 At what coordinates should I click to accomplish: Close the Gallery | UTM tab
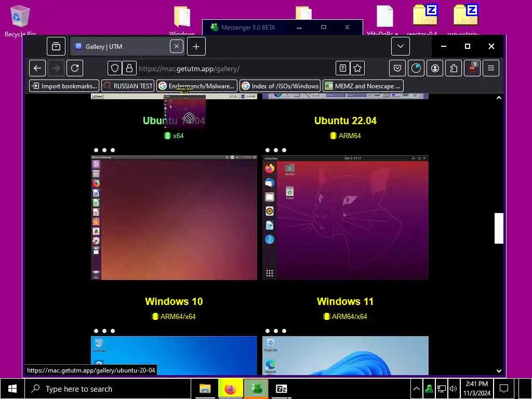(177, 46)
